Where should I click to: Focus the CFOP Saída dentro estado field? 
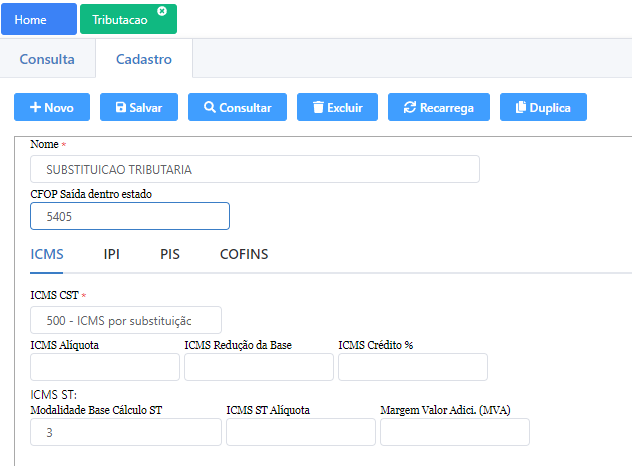[130, 216]
